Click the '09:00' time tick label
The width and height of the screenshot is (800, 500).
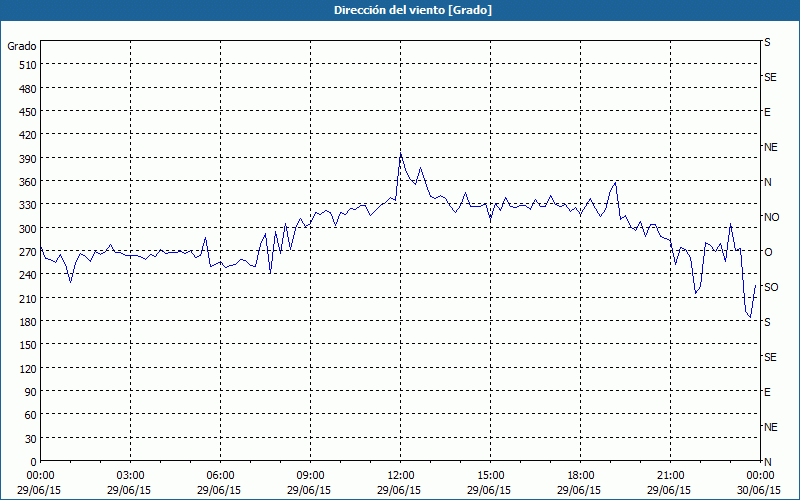pos(310,476)
